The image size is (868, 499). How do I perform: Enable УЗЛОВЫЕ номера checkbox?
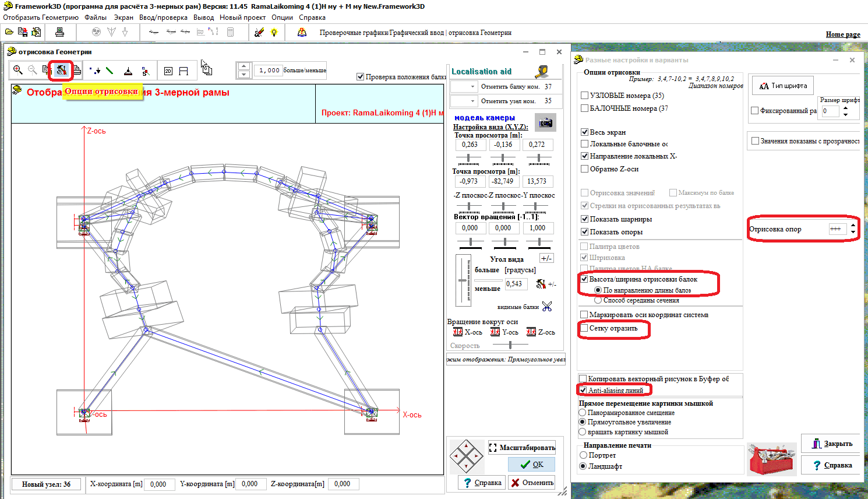click(x=585, y=95)
